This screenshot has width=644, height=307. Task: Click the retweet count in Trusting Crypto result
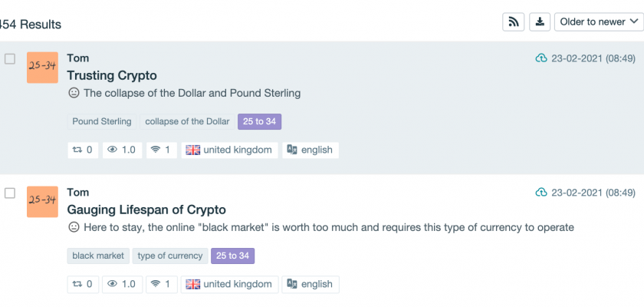point(83,150)
